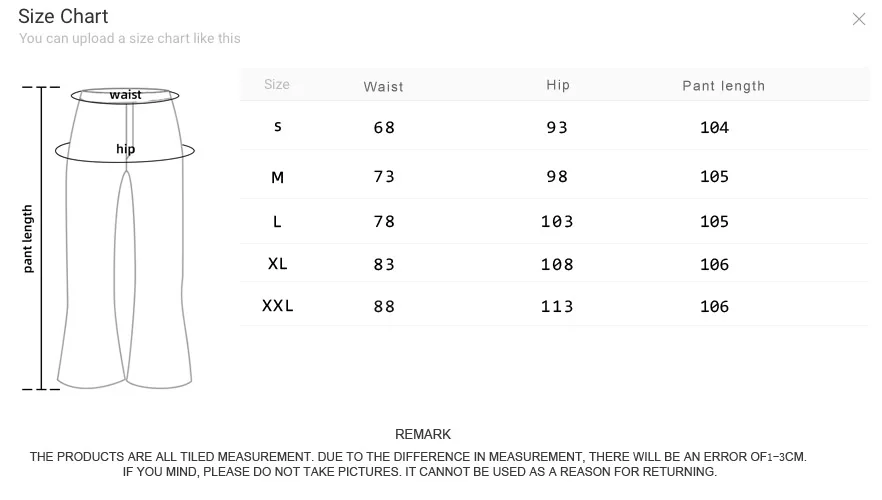
Task: Click waist value 68 for size S
Action: 384,128
